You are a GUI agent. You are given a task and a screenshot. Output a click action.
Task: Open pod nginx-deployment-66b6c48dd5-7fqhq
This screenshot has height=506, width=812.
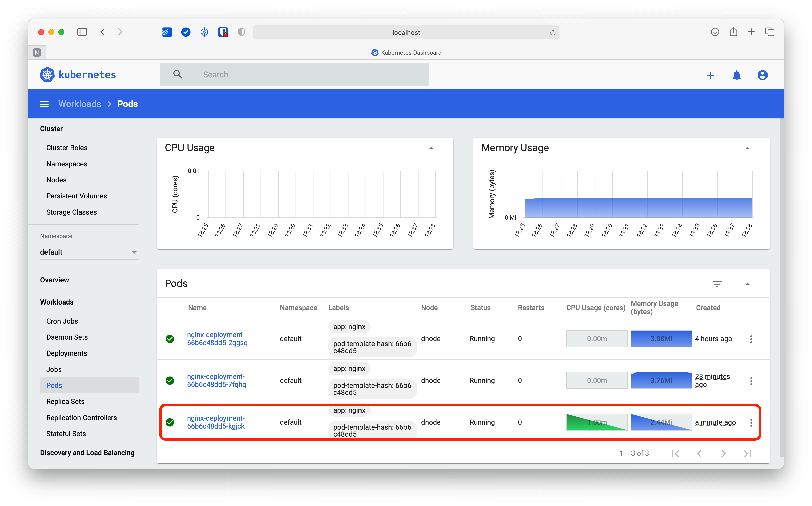[216, 380]
